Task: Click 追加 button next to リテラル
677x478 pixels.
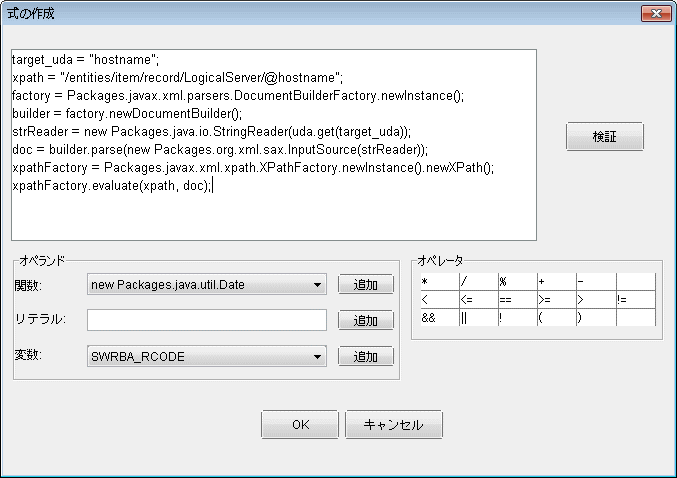Action: click(x=366, y=320)
